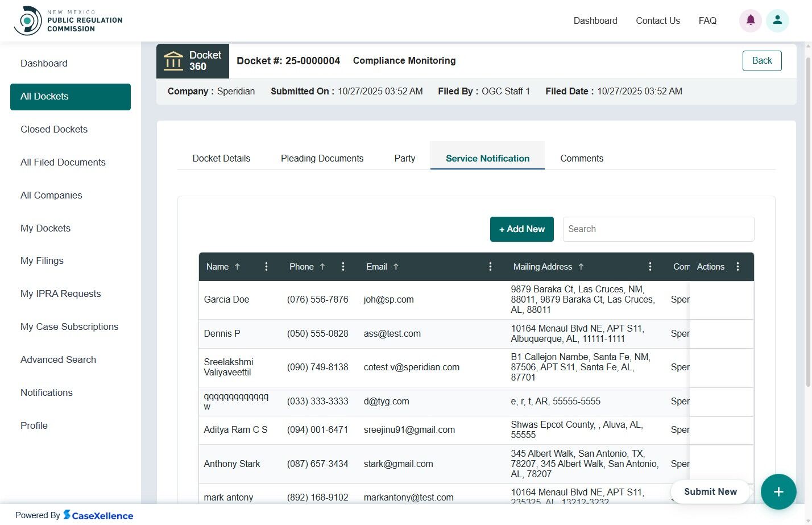Image resolution: width=812 pixels, height=525 pixels.
Task: Open the FAQ link
Action: click(707, 21)
